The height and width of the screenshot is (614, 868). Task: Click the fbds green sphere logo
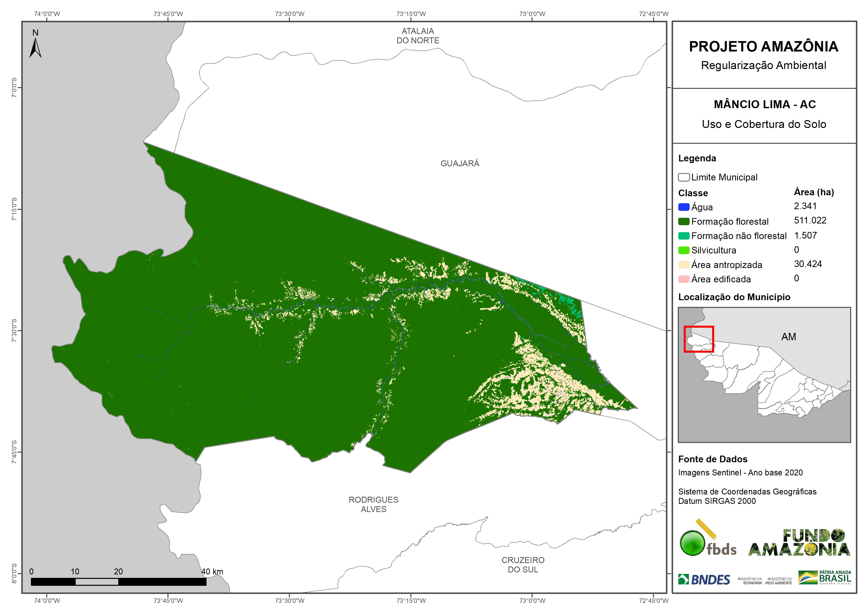(x=693, y=543)
